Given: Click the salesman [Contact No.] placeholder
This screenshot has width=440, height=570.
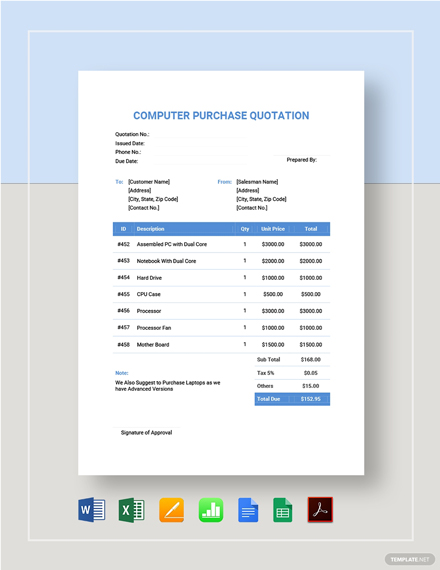Looking at the screenshot, I should (252, 208).
